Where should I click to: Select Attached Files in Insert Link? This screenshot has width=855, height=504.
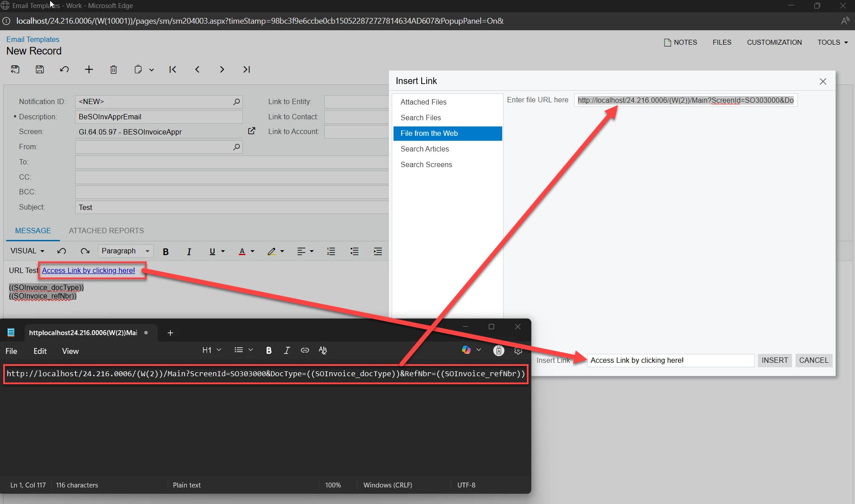[448, 102]
